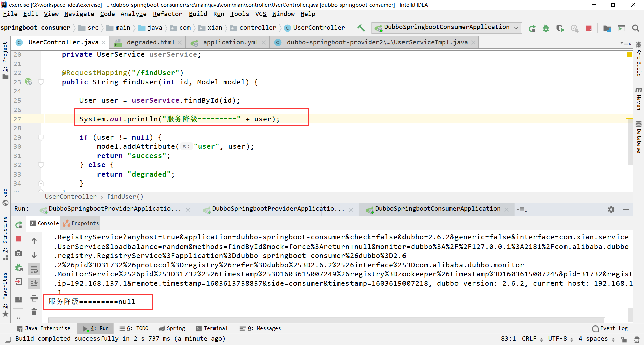Toggle file read-only lock in status bar
Image resolution: width=644 pixels, height=345 pixels.
click(623, 339)
